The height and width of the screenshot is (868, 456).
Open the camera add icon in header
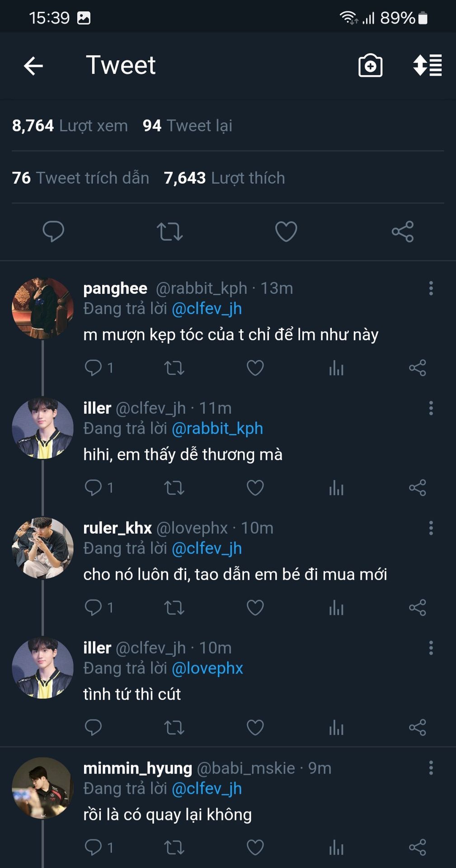370,66
